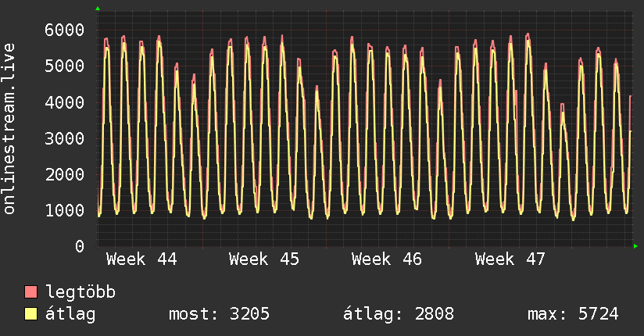Click the Week 45 axis label

pos(264,259)
